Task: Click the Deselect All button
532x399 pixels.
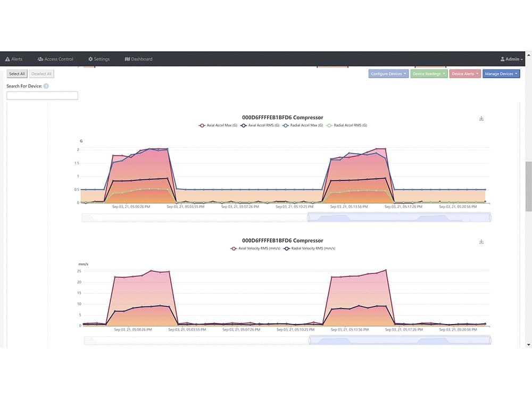Action: click(41, 73)
